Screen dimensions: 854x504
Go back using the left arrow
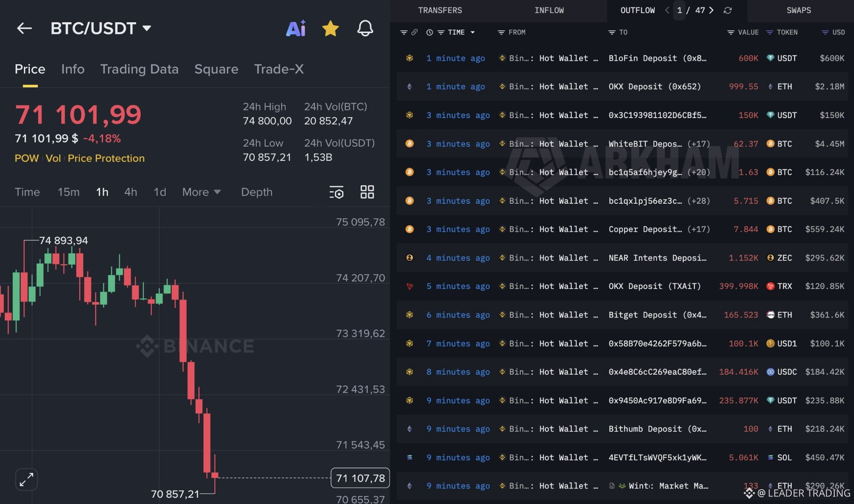click(x=24, y=28)
